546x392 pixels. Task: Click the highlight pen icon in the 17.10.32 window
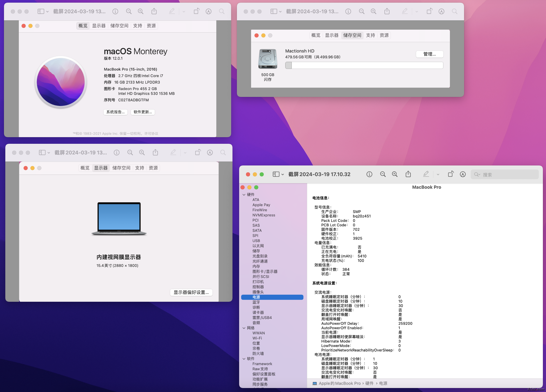coord(426,174)
